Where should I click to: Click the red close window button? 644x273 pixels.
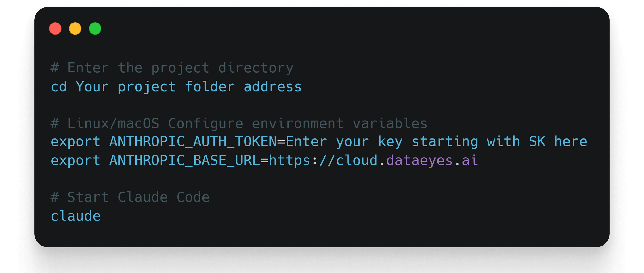pyautogui.click(x=55, y=29)
